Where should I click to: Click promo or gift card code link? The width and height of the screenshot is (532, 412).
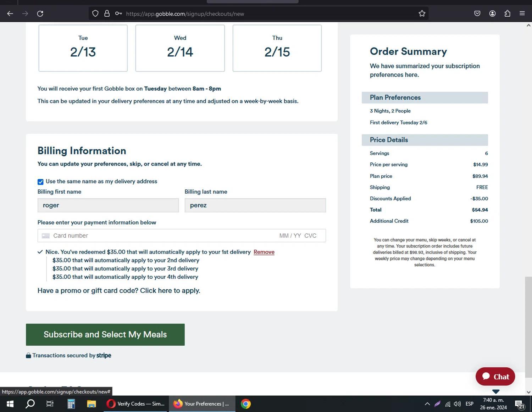119,291
